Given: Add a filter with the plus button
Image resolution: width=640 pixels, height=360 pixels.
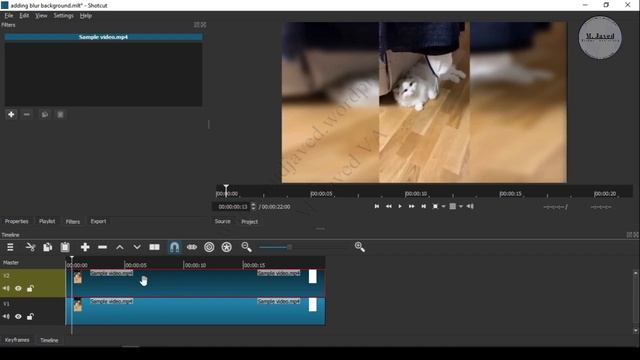Looking at the screenshot, I should click(x=11, y=115).
